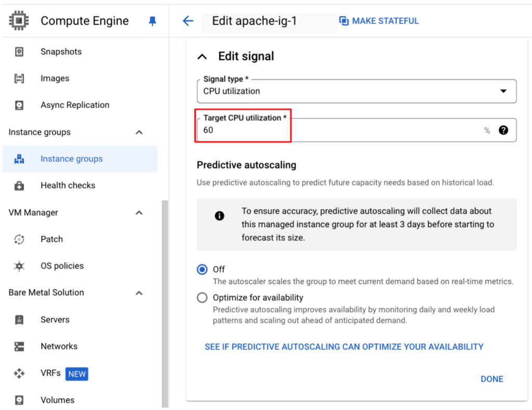The image size is (532, 410).
Task: Open OS policies page
Action: 62,266
